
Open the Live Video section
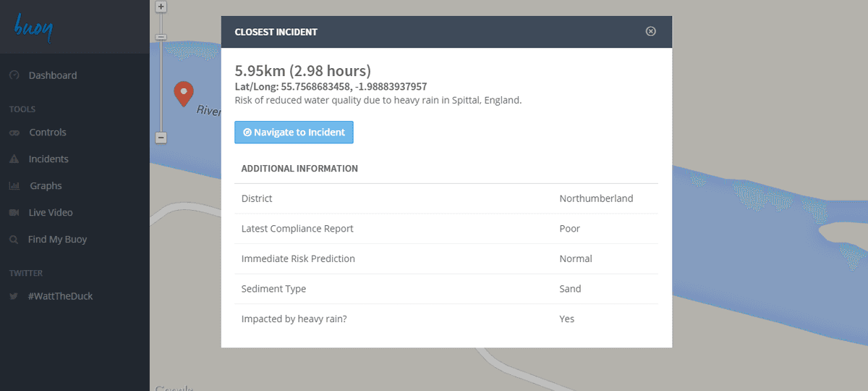[51, 213]
